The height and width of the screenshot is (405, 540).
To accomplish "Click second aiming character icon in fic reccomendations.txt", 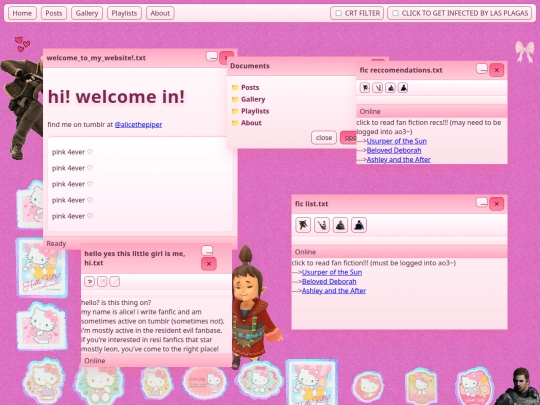I will tap(377, 88).
